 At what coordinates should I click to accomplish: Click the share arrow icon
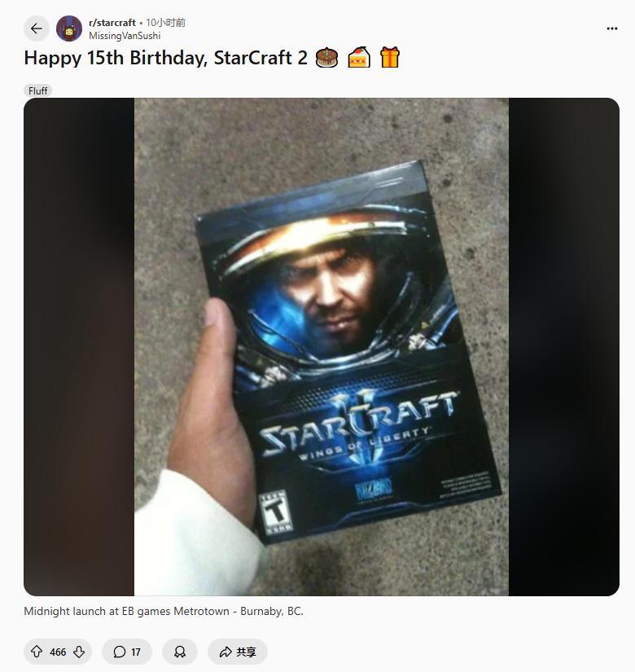coord(226,652)
